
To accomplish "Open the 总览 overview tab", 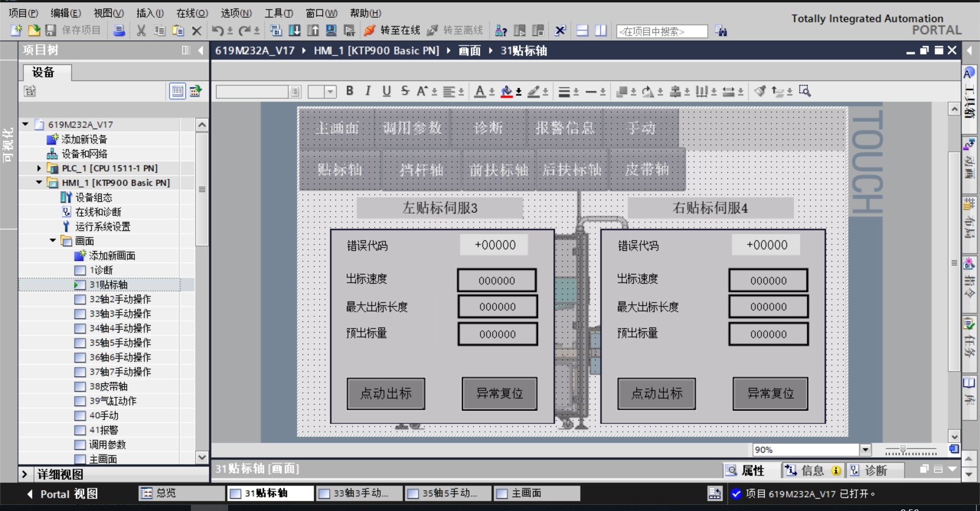I will 182,493.
